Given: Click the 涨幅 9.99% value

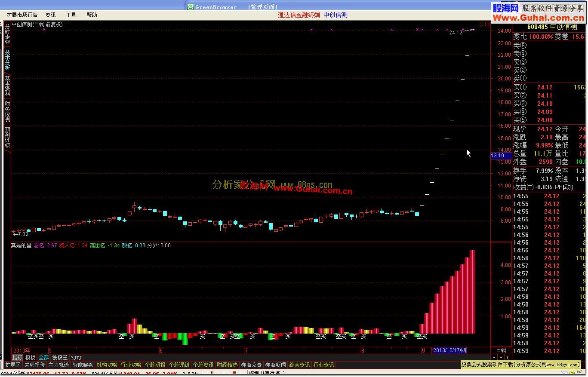Looking at the screenshot, I should pos(544,145).
